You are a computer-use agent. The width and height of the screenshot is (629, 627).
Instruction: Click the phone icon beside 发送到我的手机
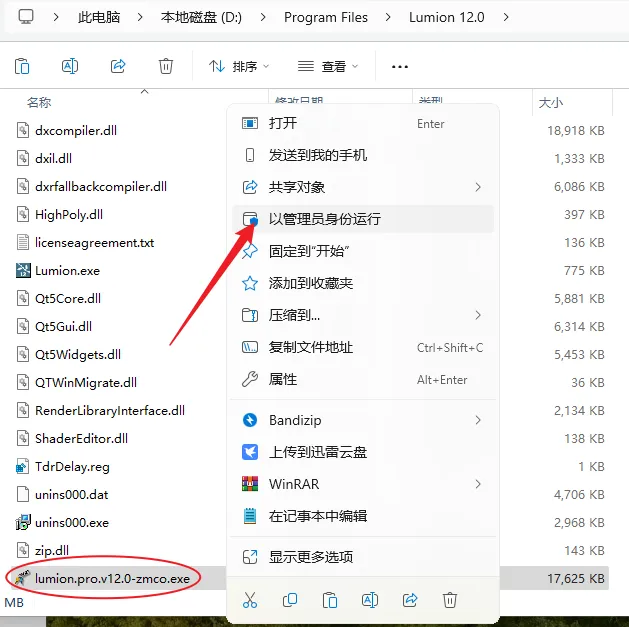click(x=250, y=155)
